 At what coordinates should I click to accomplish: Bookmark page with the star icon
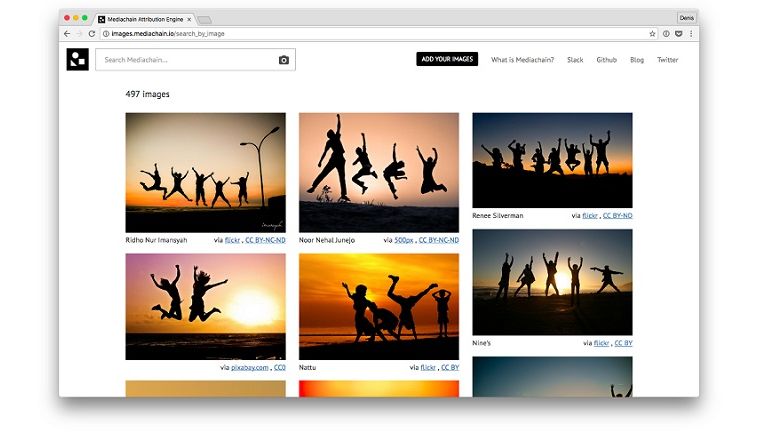652,34
